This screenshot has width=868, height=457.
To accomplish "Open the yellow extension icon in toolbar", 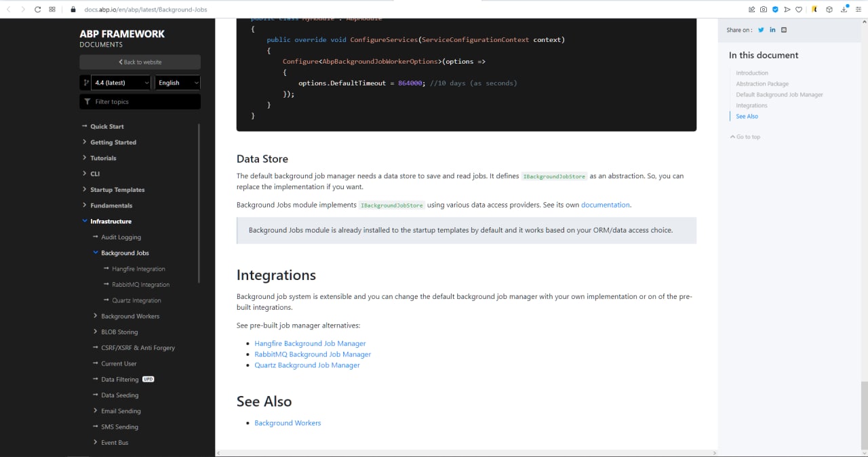I will pos(814,9).
